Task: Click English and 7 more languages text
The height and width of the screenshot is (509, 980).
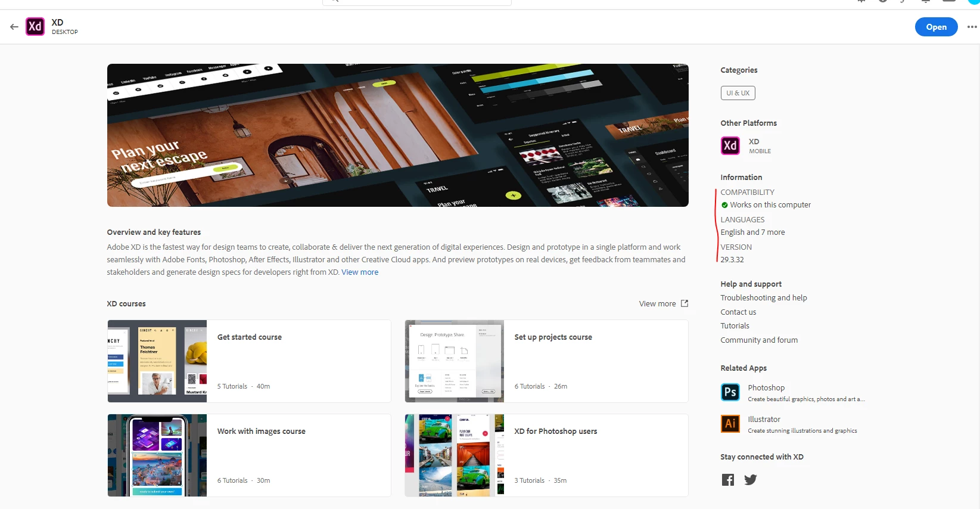Action: pyautogui.click(x=752, y=232)
